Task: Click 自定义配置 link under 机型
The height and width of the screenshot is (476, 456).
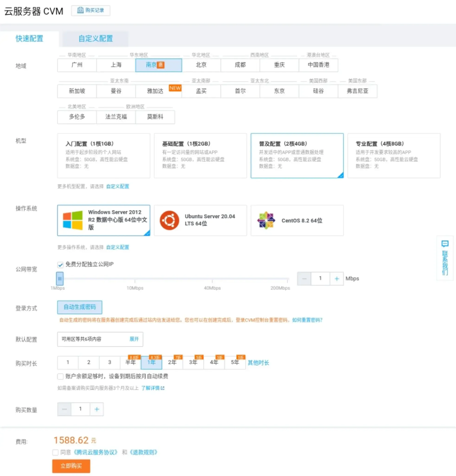Action: click(118, 186)
